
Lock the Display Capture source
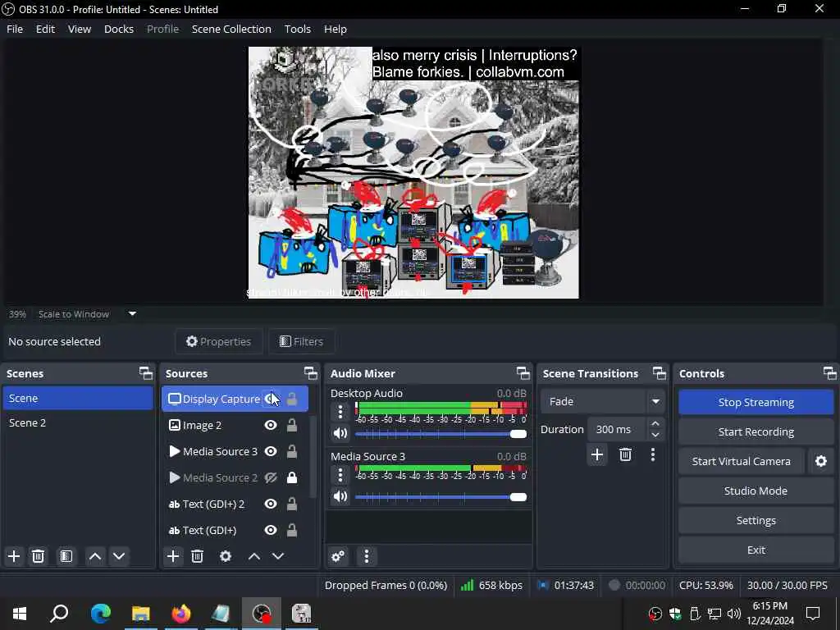pos(292,399)
